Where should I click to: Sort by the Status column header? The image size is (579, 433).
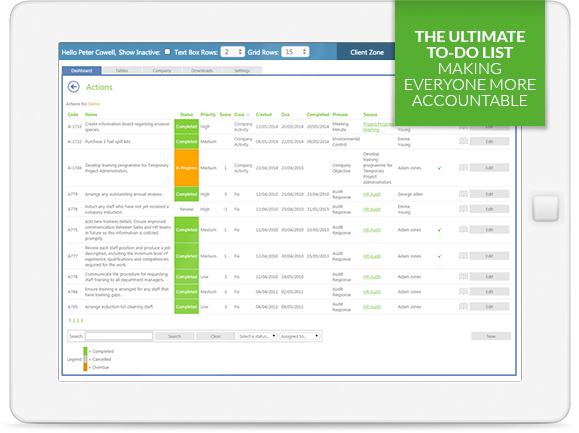click(186, 114)
